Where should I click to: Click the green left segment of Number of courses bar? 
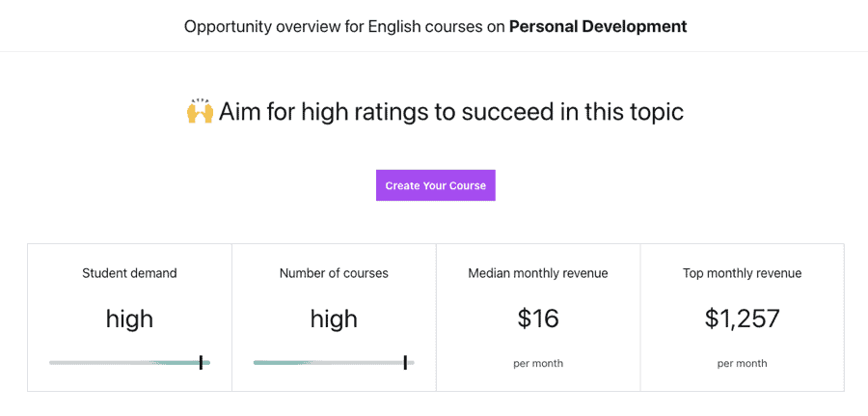point(280,363)
